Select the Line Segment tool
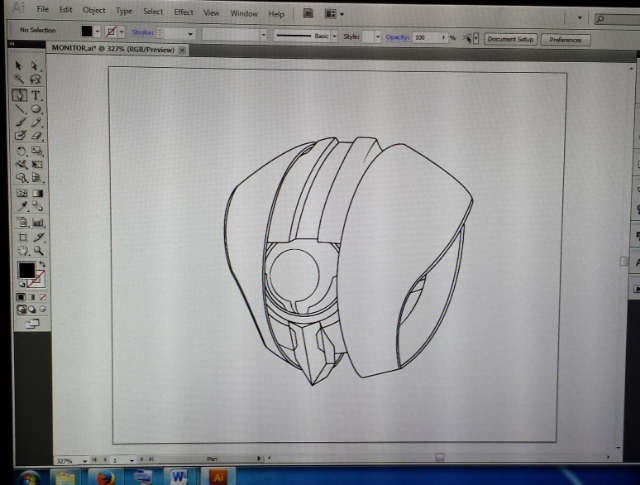The height and width of the screenshot is (485, 640). [20, 109]
